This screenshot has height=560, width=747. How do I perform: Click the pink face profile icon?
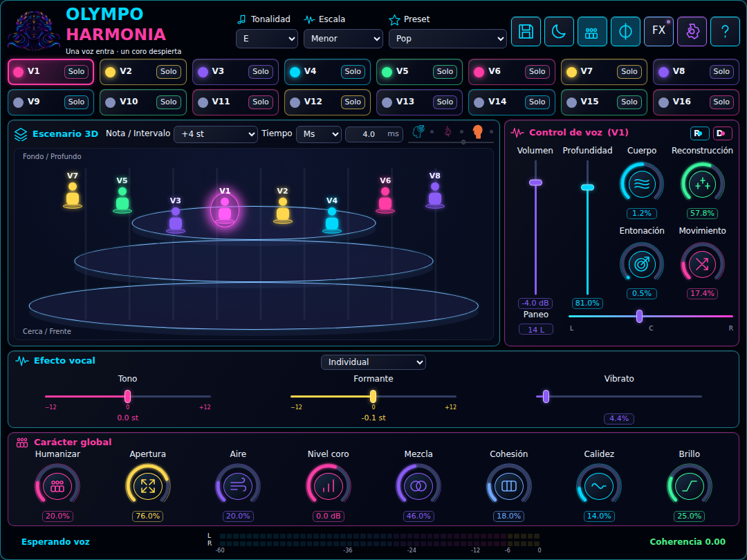[448, 131]
